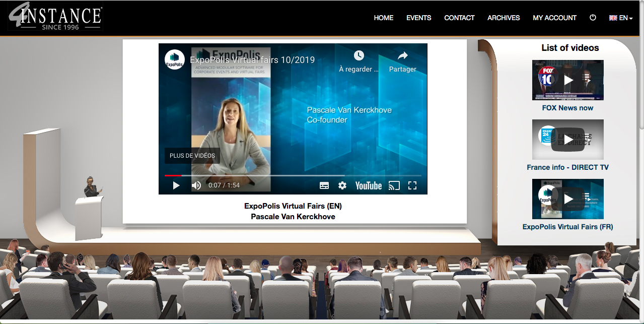Image resolution: width=644 pixels, height=324 pixels.
Task: Click the ExpoPolis channel avatar in the video
Action: [x=175, y=59]
